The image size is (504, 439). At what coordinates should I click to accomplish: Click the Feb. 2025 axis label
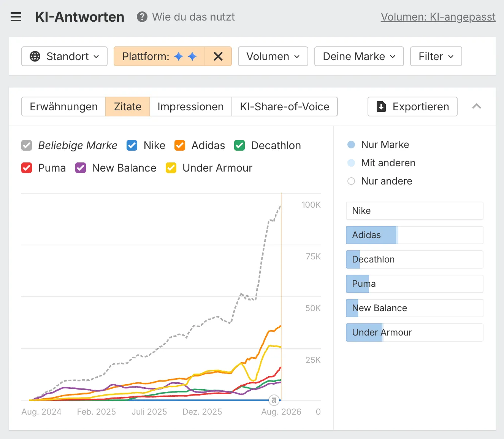click(x=97, y=412)
